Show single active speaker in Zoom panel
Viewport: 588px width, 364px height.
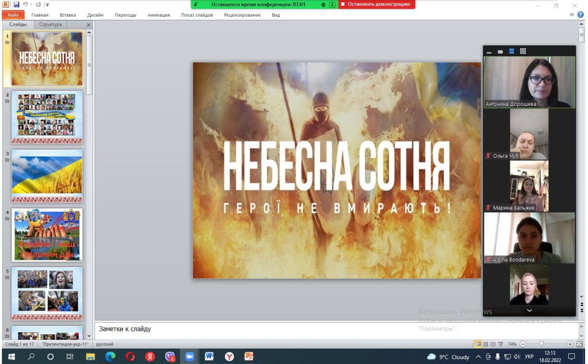click(x=500, y=52)
